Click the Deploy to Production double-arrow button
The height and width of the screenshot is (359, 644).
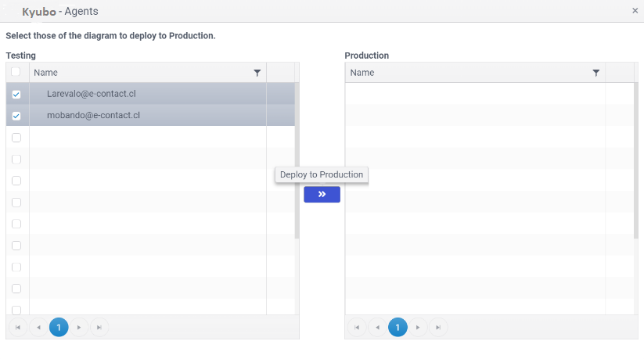tap(322, 195)
